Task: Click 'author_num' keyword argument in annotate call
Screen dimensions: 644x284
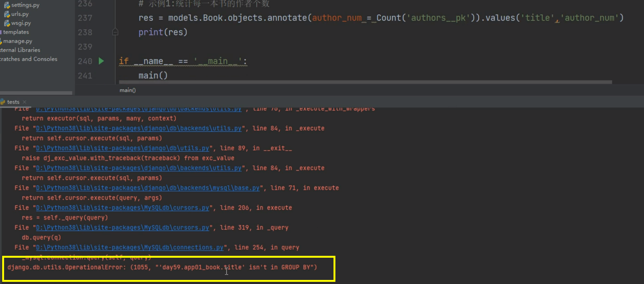Action: [337, 18]
